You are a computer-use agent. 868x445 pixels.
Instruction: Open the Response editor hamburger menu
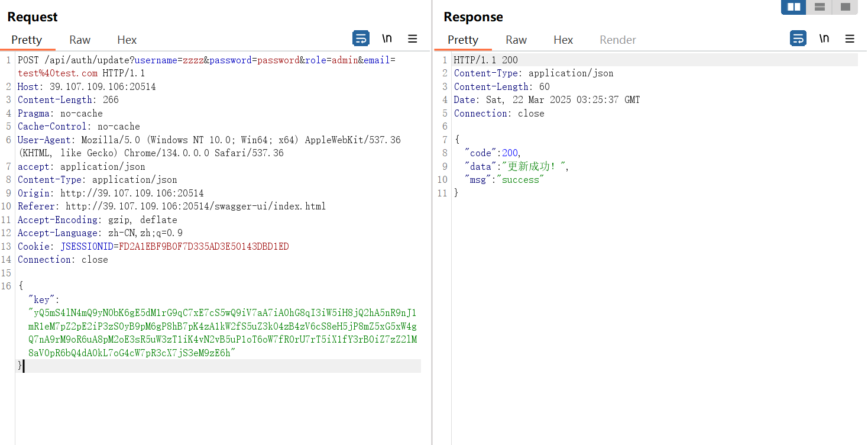coord(850,38)
